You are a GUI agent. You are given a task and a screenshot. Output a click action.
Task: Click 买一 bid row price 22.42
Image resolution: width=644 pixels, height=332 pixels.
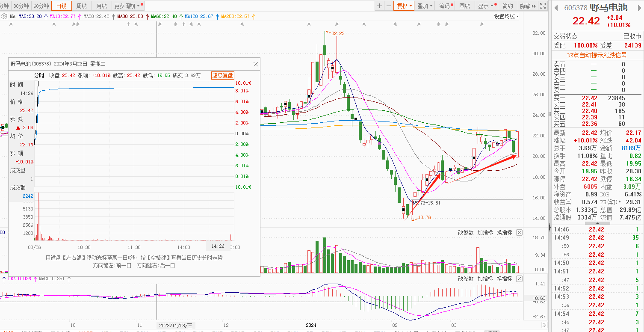tap(590, 98)
